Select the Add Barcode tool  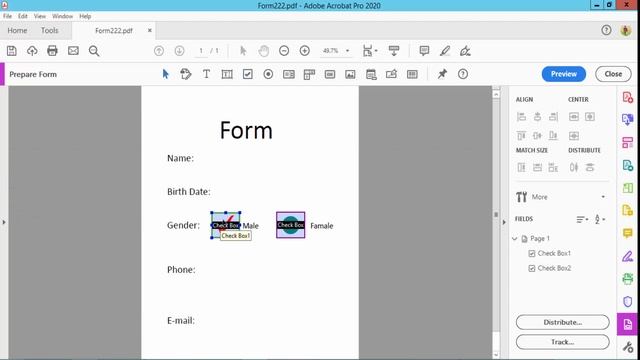(412, 74)
